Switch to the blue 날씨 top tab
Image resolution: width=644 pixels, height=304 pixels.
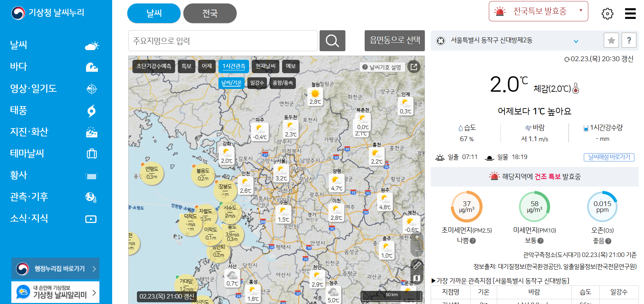pos(154,13)
